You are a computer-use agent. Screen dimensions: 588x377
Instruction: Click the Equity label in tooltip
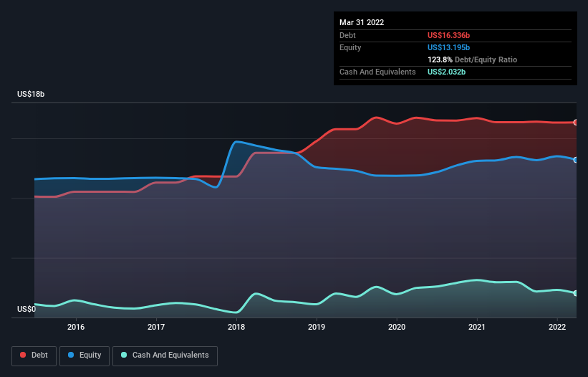pyautogui.click(x=350, y=47)
